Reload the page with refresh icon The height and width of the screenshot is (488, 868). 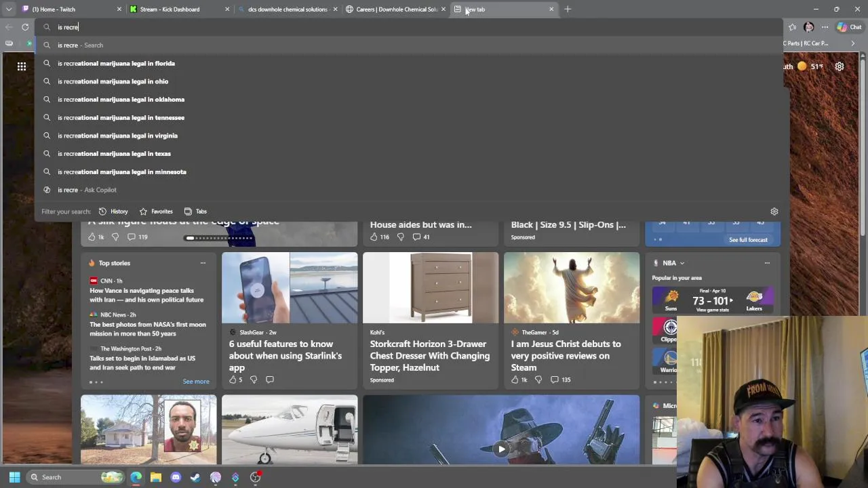pyautogui.click(x=25, y=27)
